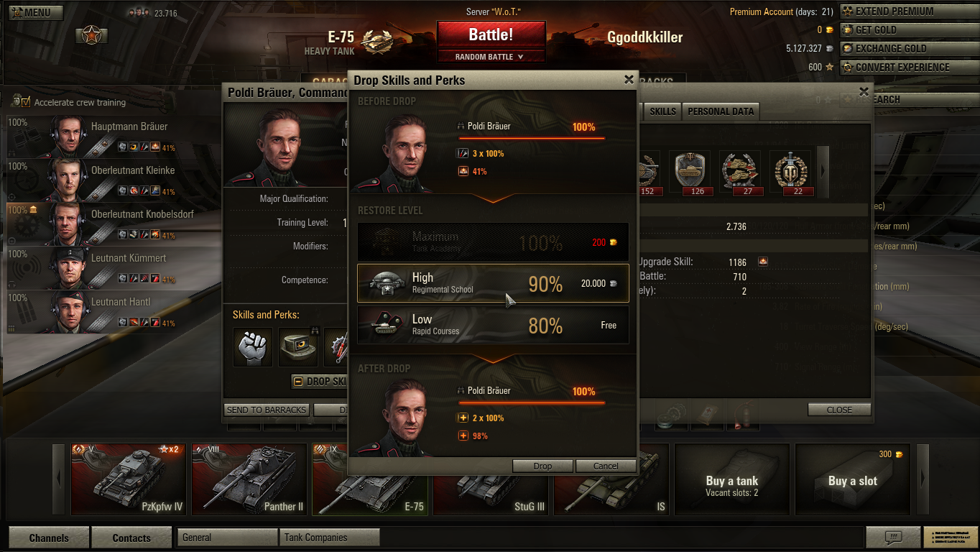980x552 pixels.
Task: Click the Brothers in Arms fist skill icon
Action: 253,347
